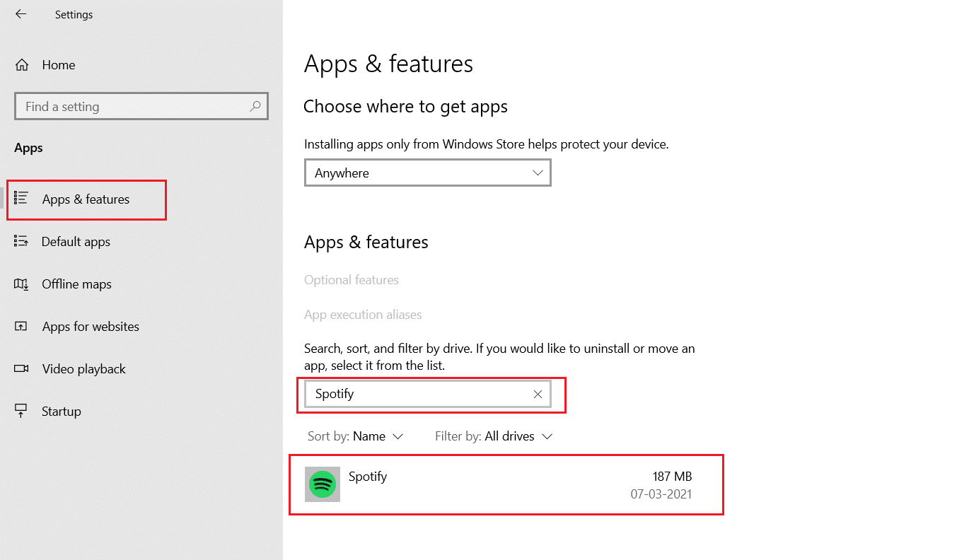Click the Startup icon in sidebar
This screenshot has height=560, width=969.
21,412
